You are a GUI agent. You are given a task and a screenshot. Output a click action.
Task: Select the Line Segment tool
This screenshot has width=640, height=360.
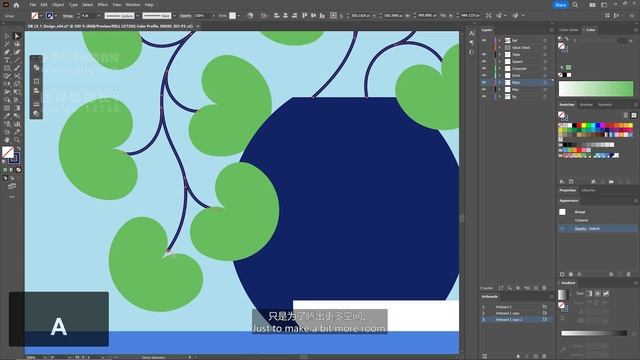pyautogui.click(x=17, y=60)
